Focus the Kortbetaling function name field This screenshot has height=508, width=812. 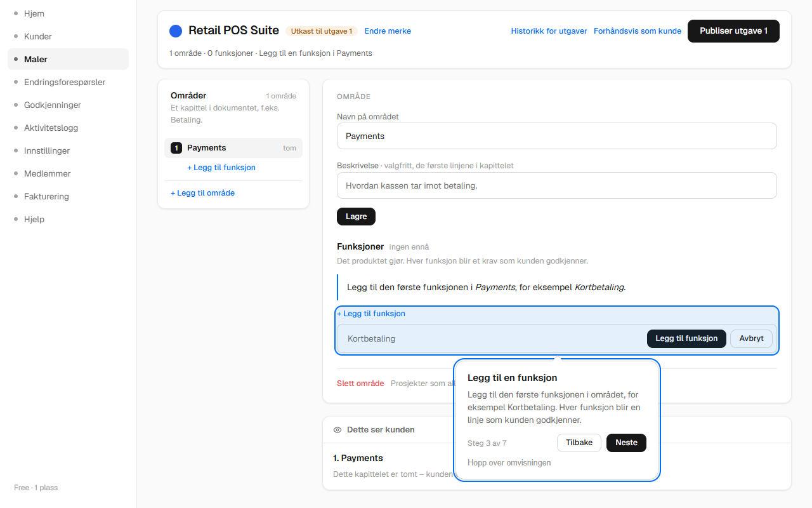pyautogui.click(x=494, y=339)
